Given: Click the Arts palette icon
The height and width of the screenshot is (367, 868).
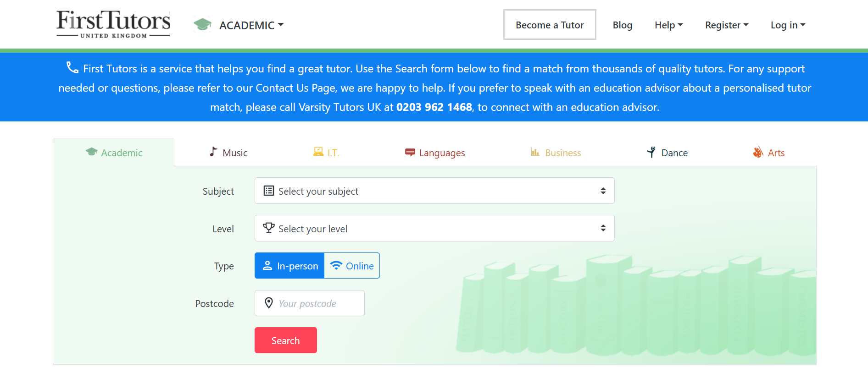Looking at the screenshot, I should click(x=758, y=152).
